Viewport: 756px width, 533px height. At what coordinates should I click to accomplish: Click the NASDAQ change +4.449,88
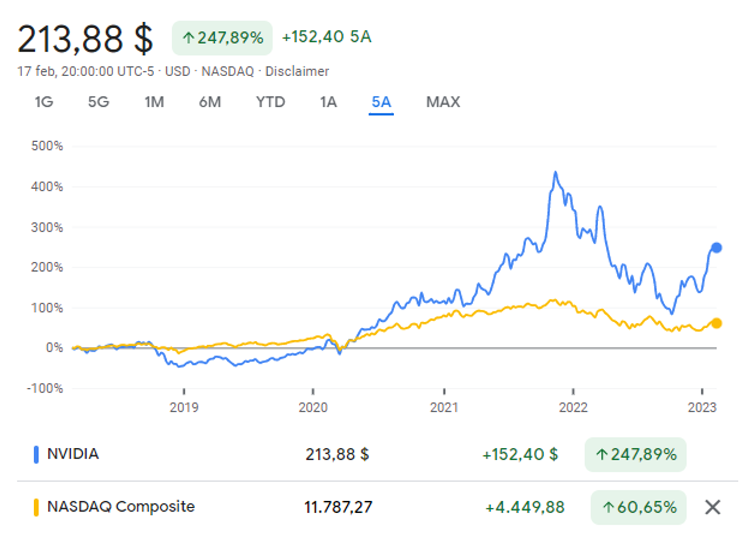coord(525,507)
